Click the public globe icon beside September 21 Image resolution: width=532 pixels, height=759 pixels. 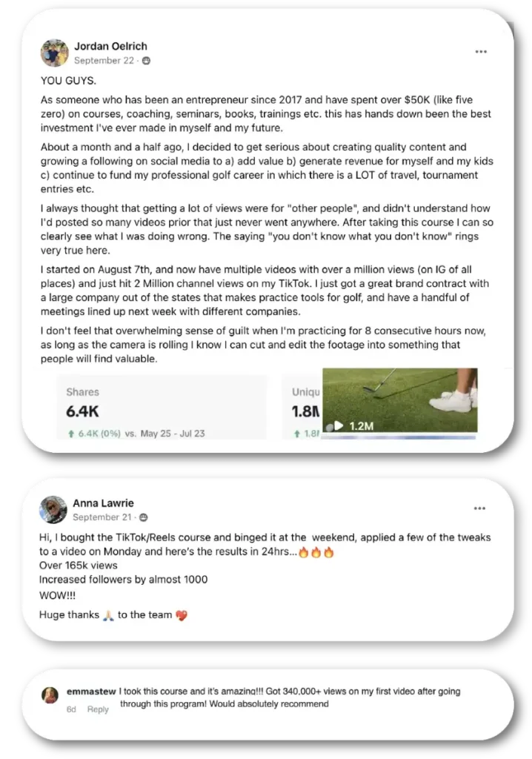point(144,517)
